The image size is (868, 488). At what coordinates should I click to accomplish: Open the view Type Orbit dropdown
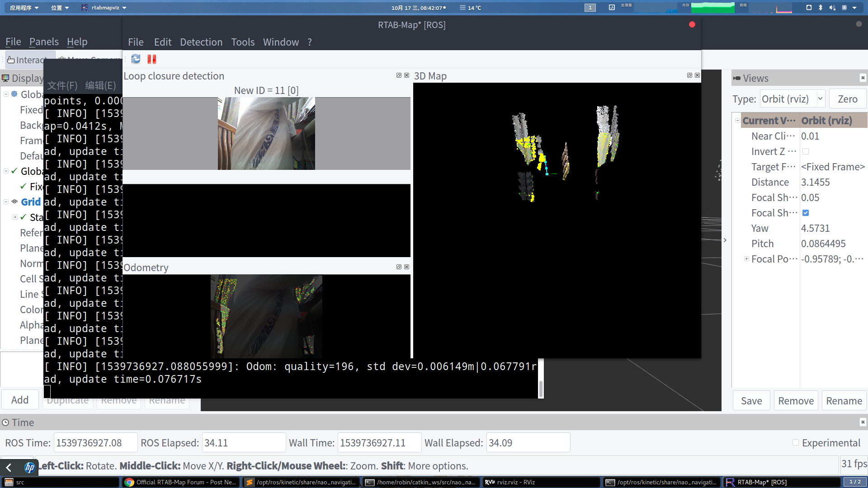pos(793,99)
